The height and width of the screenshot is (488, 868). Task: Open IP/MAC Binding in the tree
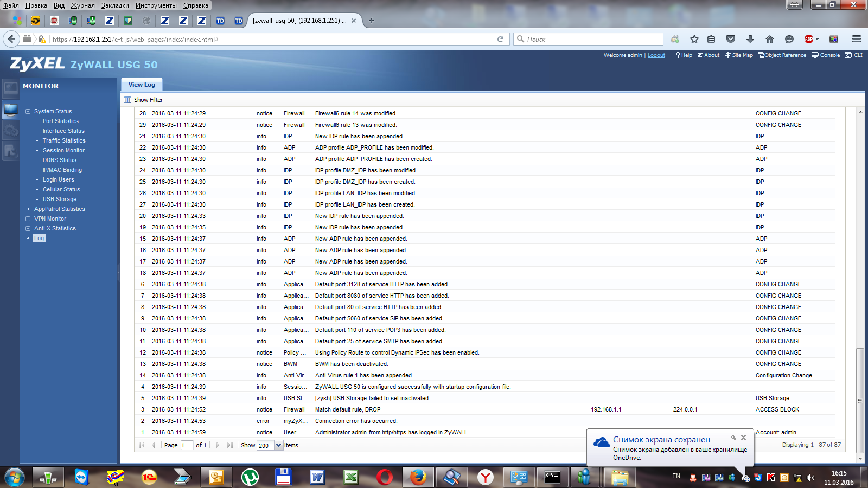click(x=62, y=170)
